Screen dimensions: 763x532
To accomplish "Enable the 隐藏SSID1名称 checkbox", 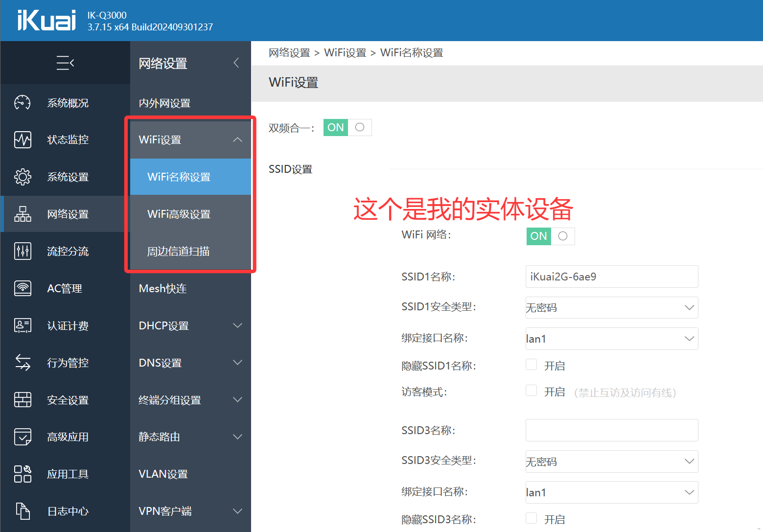I will tap(531, 364).
